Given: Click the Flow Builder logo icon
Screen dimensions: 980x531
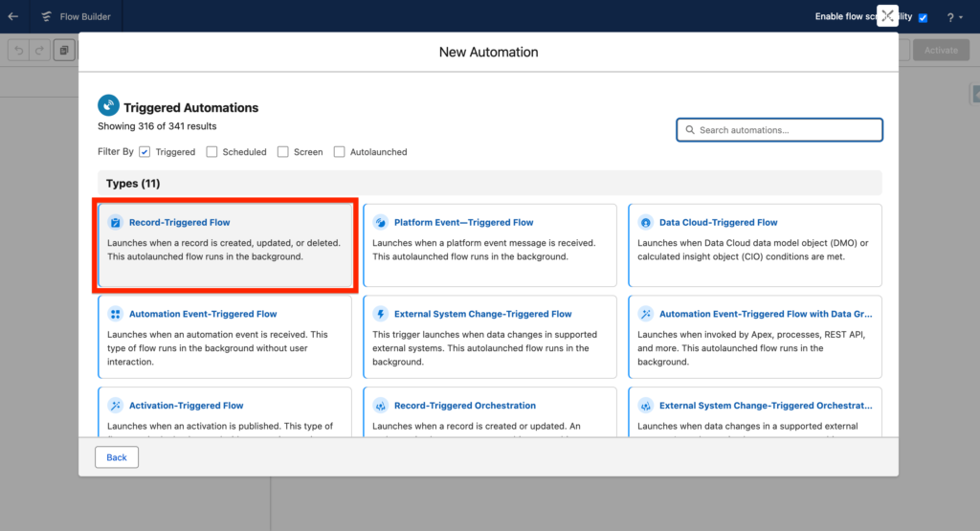Looking at the screenshot, I should pos(46,16).
